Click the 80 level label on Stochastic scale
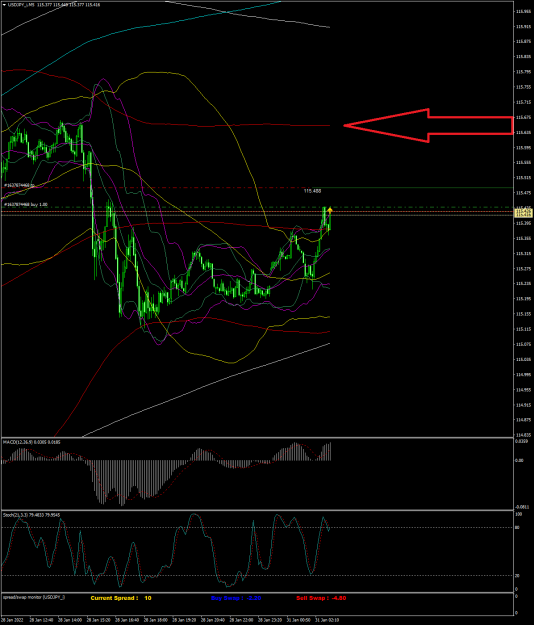534x625 pixels. click(518, 528)
